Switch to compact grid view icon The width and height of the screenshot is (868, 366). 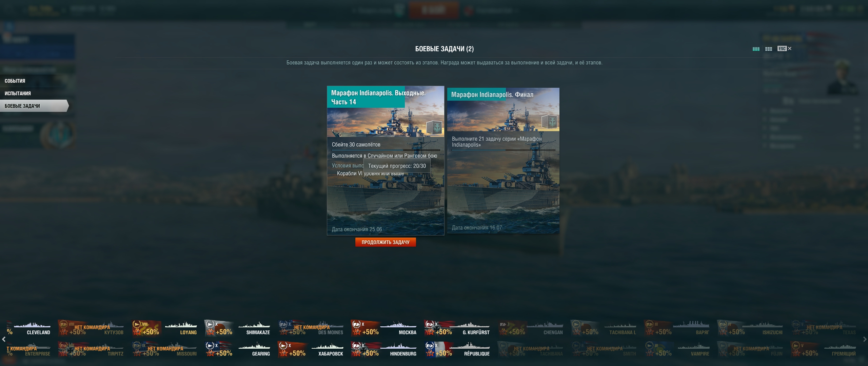pos(769,49)
